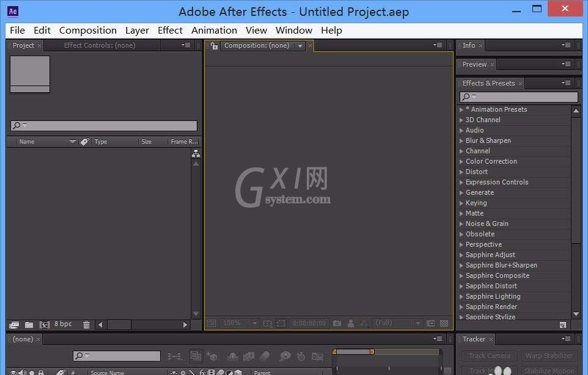Toggle the Region of Interest icon
588x375 pixels.
point(281,323)
